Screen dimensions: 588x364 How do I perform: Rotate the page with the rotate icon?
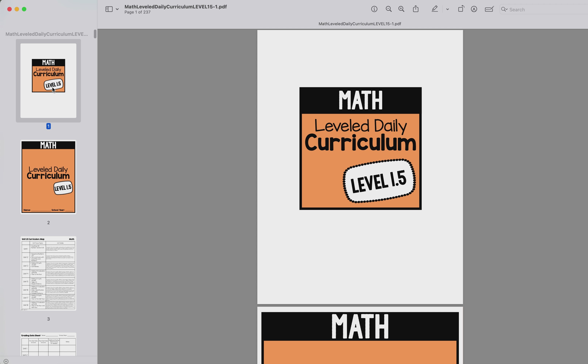(461, 9)
